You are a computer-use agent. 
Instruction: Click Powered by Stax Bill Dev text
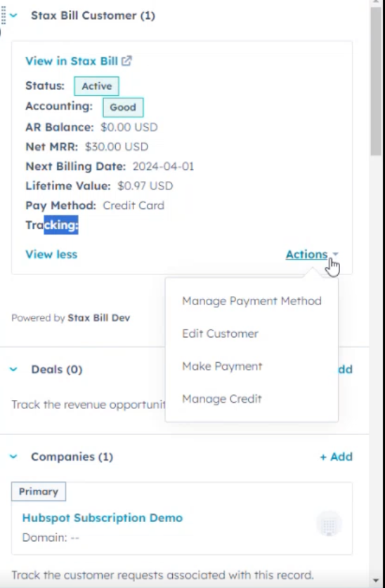pos(71,318)
